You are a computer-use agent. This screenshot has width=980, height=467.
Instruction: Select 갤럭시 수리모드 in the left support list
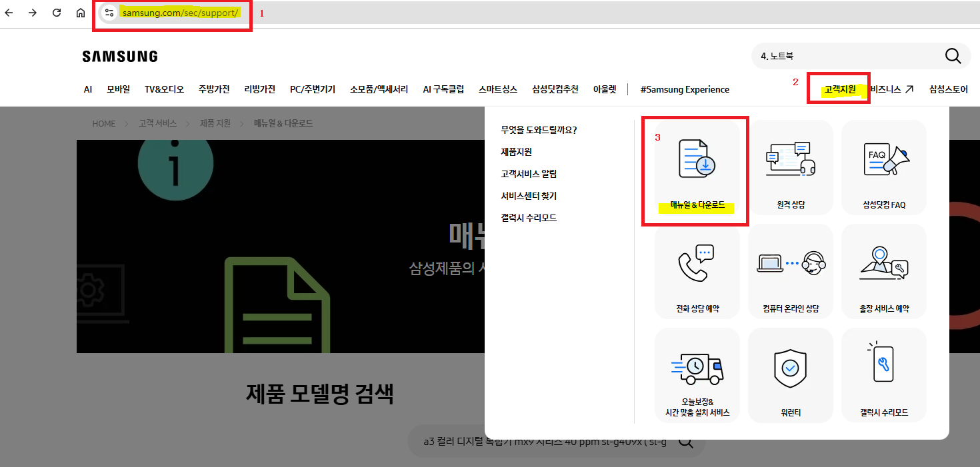tap(529, 218)
